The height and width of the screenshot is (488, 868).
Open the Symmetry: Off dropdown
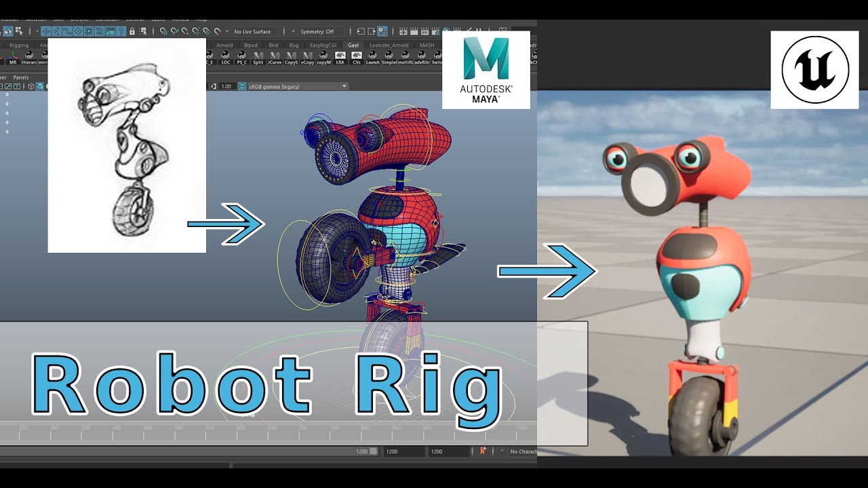pyautogui.click(x=321, y=31)
